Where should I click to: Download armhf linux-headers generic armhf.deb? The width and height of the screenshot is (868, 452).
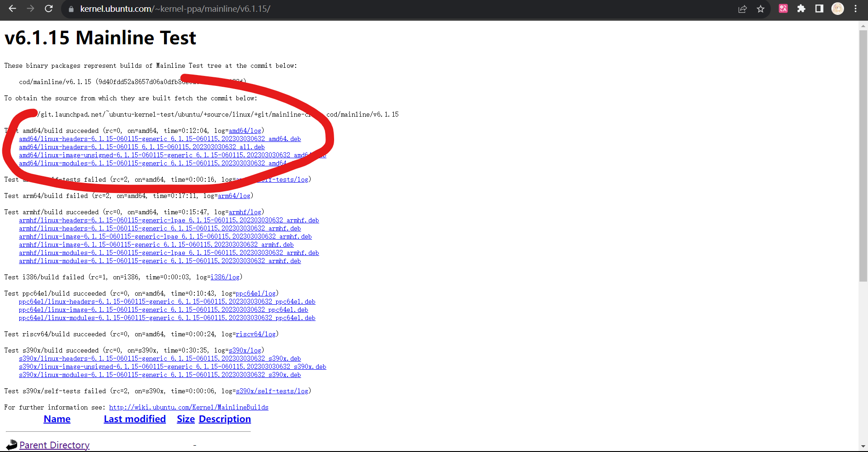(160, 228)
